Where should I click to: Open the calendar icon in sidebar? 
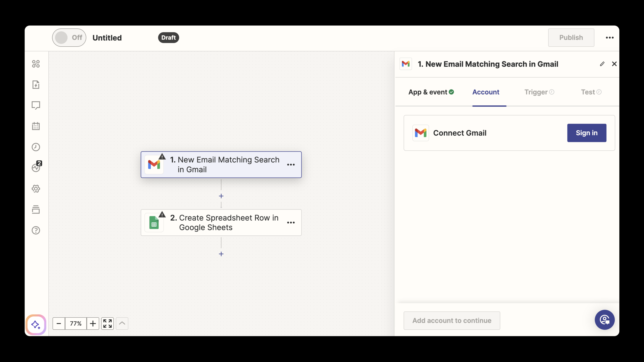point(36,126)
